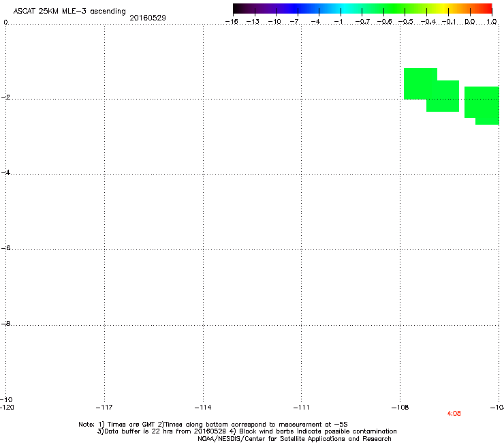Select the color scale label "1.0"

[492, 22]
